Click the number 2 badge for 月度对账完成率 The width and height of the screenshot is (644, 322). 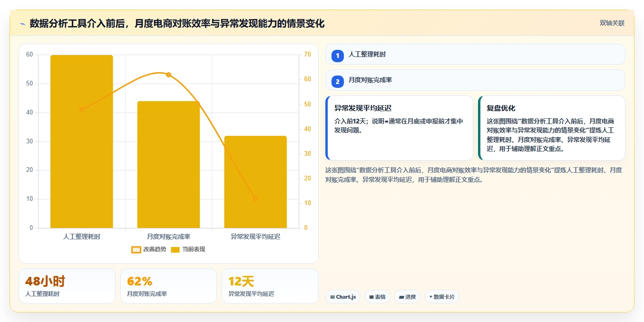coord(338,82)
